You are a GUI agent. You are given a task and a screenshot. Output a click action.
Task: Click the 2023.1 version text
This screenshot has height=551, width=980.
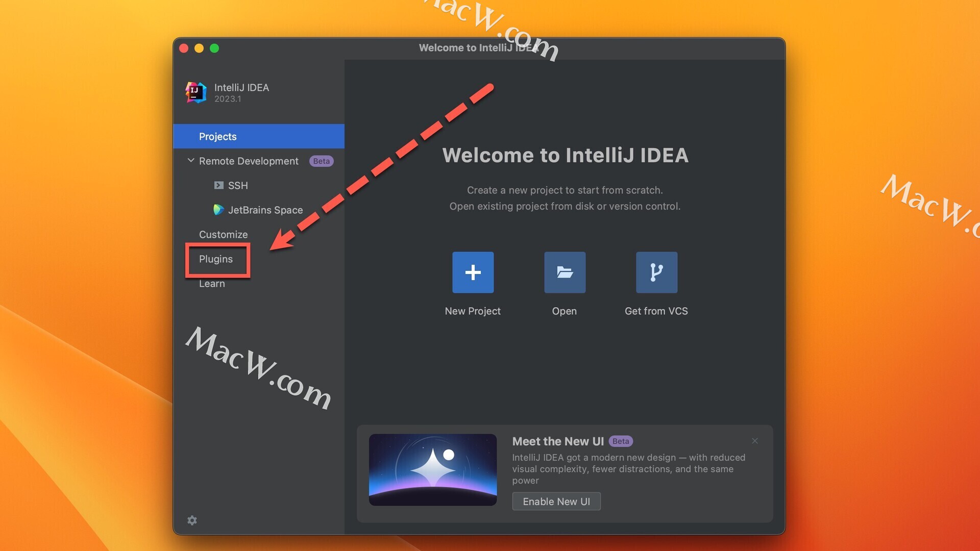click(x=228, y=99)
